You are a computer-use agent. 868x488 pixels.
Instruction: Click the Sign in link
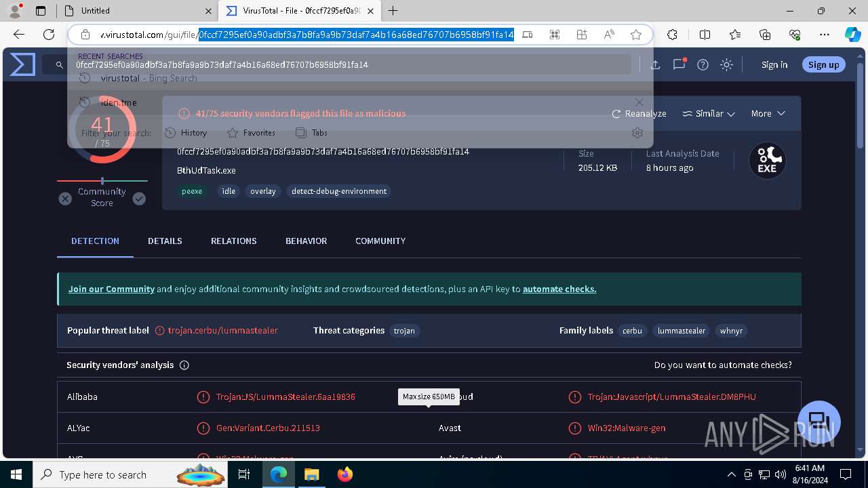pyautogui.click(x=774, y=64)
